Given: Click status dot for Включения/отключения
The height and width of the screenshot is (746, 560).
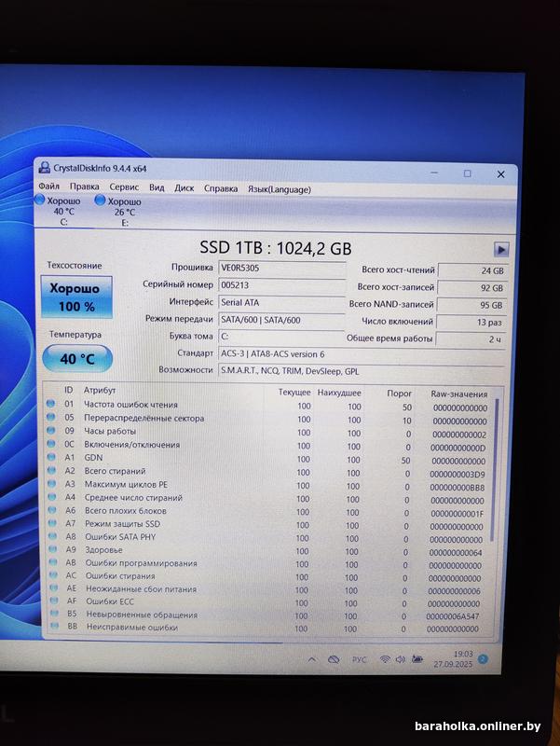Looking at the screenshot, I should (51, 444).
